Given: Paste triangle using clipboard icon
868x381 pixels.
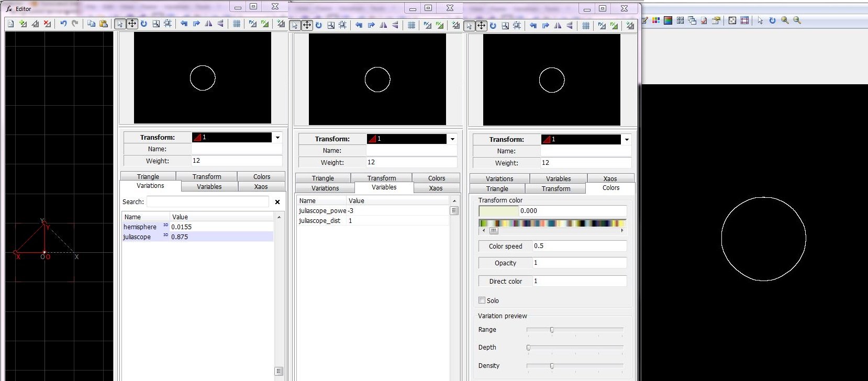Looking at the screenshot, I should [x=104, y=24].
